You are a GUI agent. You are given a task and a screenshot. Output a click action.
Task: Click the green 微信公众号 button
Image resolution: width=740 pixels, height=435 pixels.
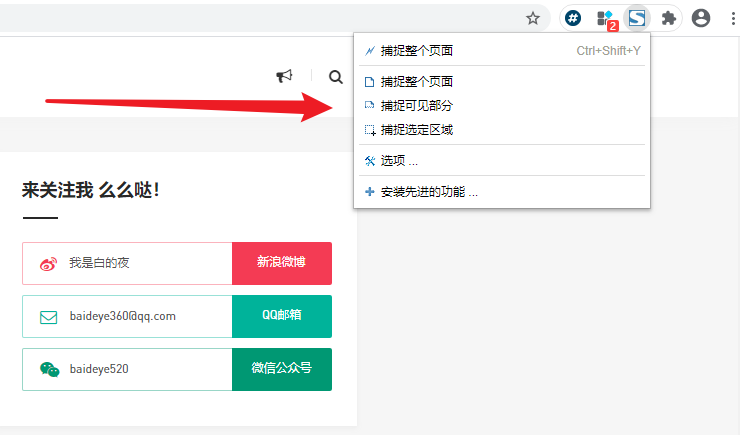point(282,369)
